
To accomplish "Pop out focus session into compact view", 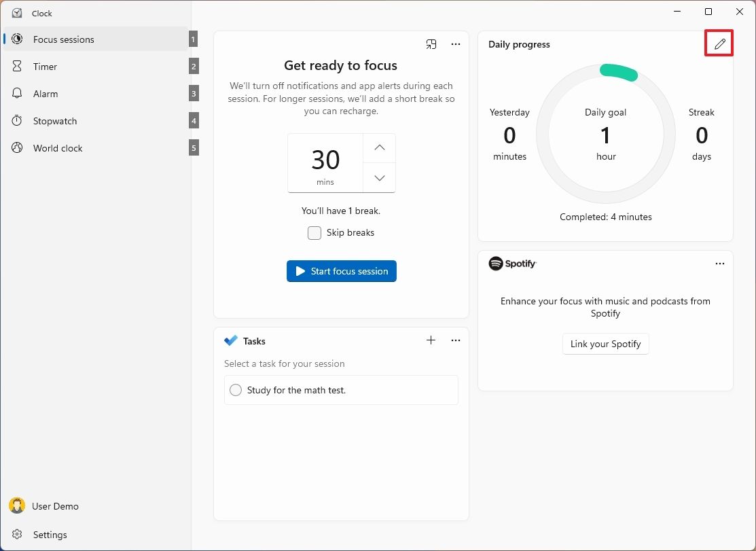I will (x=431, y=43).
